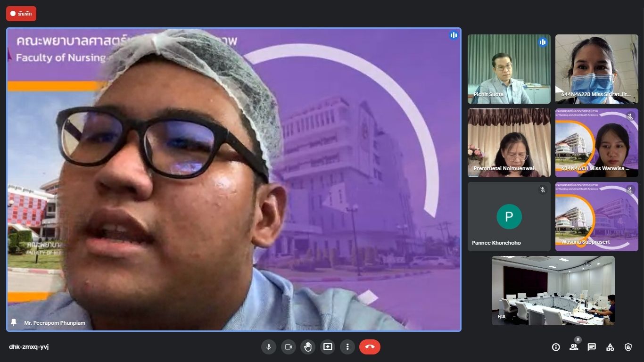Click the red recording indicator badge
Screen dimensions: 644x362
point(21,14)
